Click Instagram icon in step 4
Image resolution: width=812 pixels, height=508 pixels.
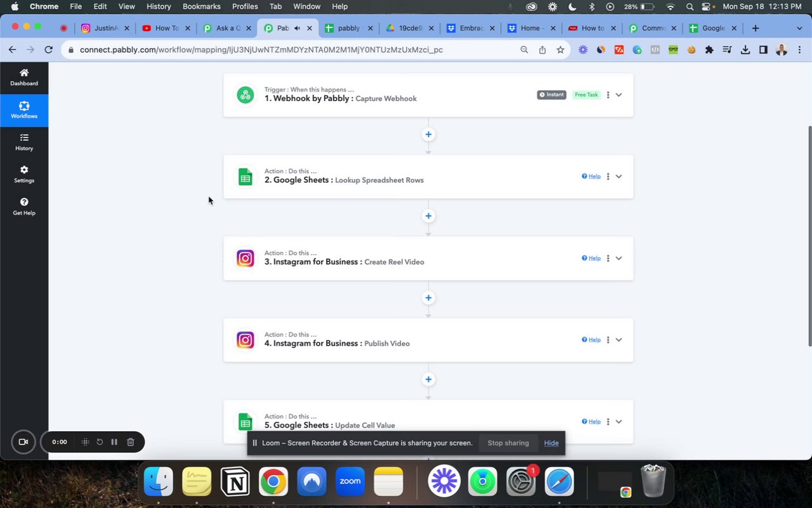pos(246,340)
